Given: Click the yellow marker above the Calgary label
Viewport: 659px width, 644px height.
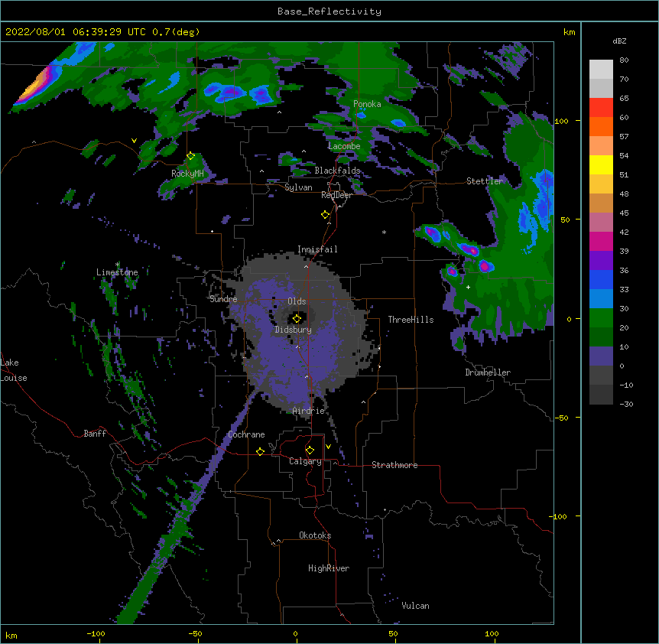Looking at the screenshot, I should click(310, 450).
